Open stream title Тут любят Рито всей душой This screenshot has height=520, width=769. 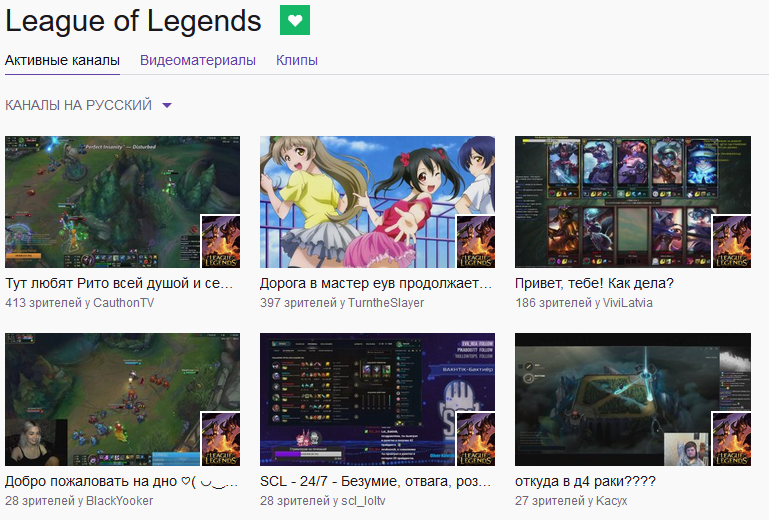119,284
